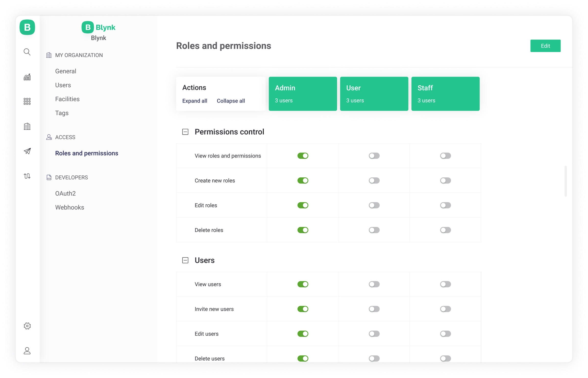Click the organization building icon in rail
Viewport: 588px width, 378px height.
tap(27, 126)
